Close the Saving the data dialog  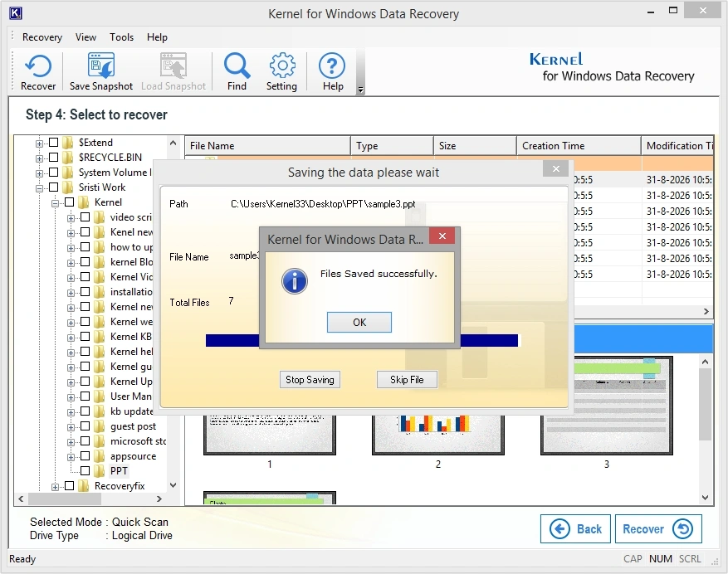tap(555, 169)
